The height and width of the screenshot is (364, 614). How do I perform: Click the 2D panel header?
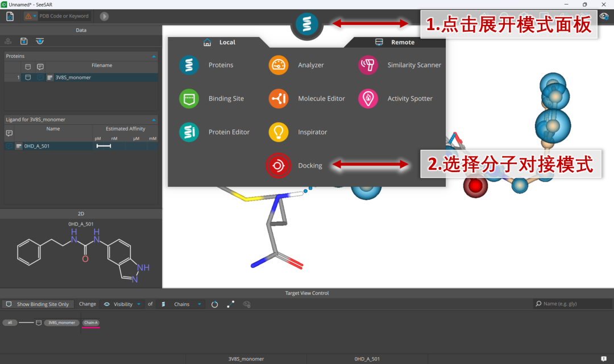tap(81, 214)
